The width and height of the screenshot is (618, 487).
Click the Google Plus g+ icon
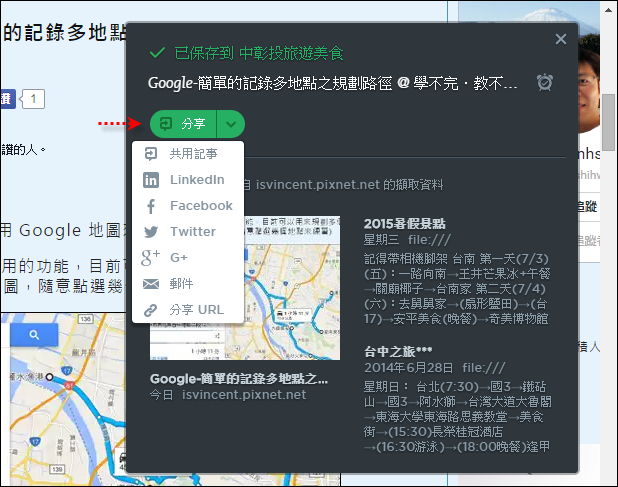[151, 258]
